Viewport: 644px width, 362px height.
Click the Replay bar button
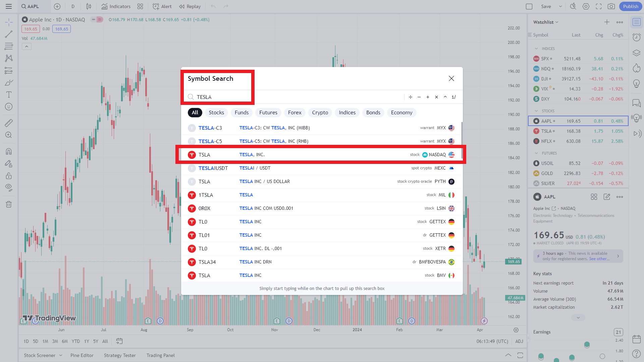190,6
